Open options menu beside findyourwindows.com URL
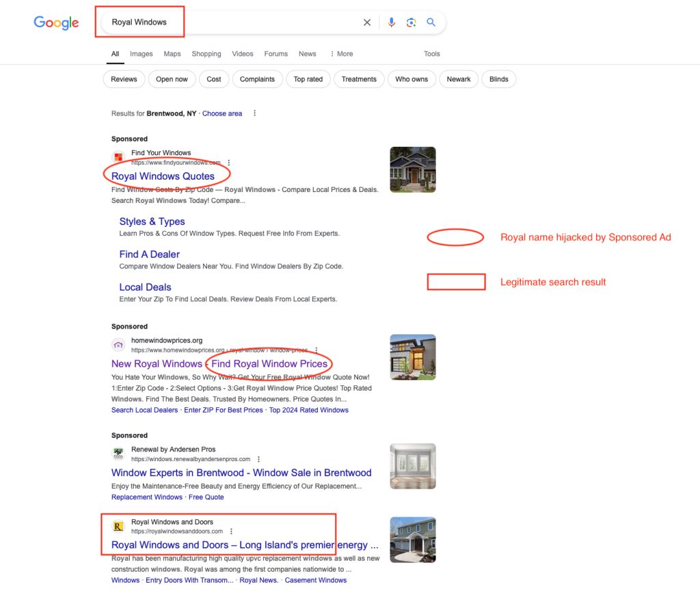The height and width of the screenshot is (604, 700). click(229, 163)
